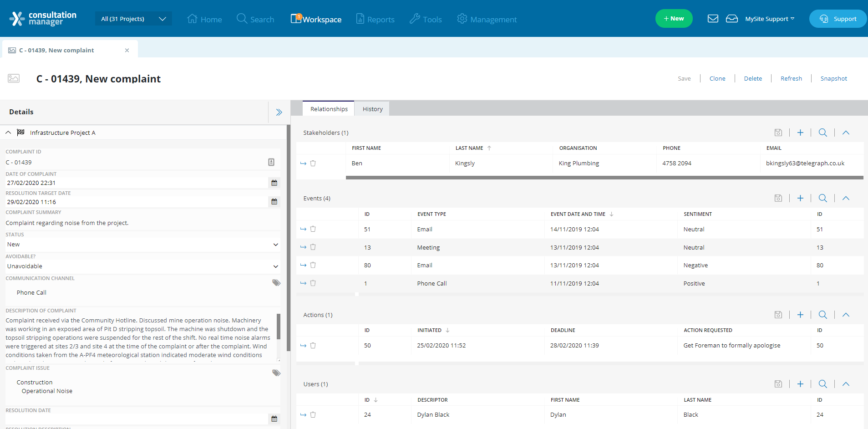Add a new action with plus icon
The image size is (868, 429).
tap(800, 315)
